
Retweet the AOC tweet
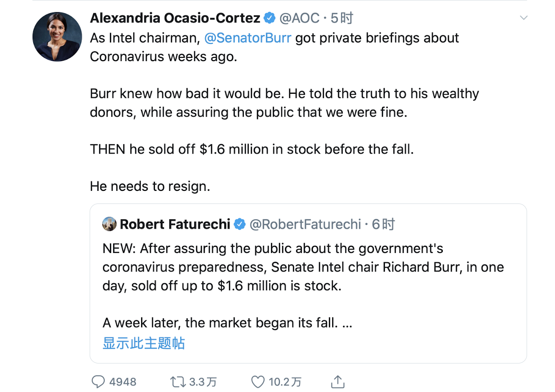click(178, 382)
